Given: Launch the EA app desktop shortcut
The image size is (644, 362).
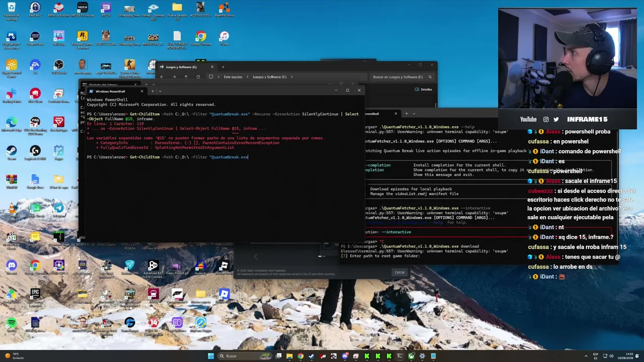Looking at the screenshot, I should click(x=35, y=67).
